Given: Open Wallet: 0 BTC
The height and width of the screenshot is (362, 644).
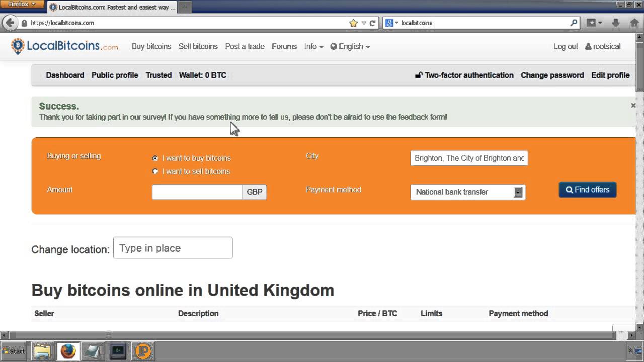Looking at the screenshot, I should point(202,75).
